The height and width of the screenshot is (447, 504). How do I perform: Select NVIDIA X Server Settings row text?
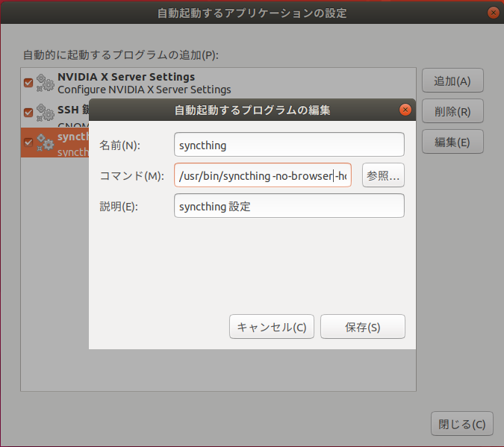126,77
